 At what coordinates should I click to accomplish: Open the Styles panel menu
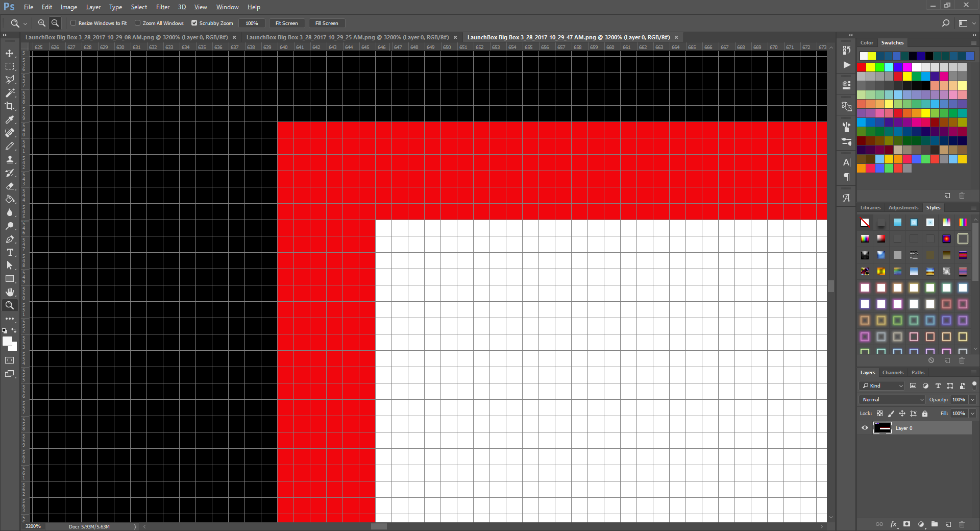[x=973, y=207]
